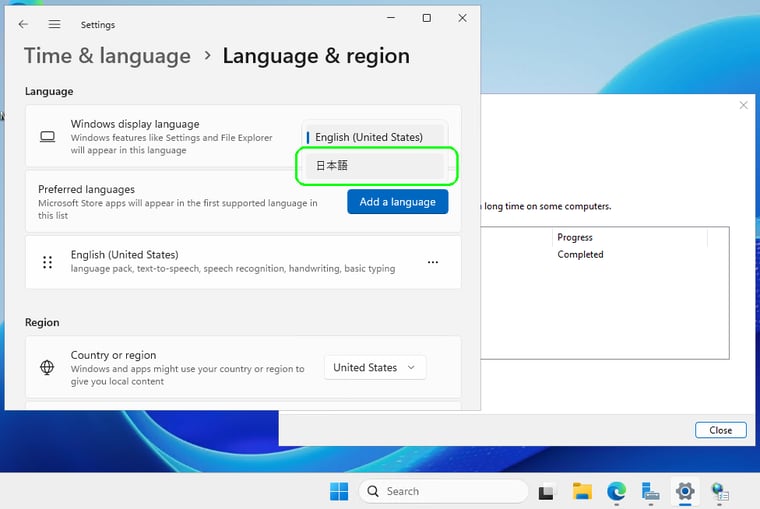Close the Settings window
The image size is (760, 509).
(462, 18)
